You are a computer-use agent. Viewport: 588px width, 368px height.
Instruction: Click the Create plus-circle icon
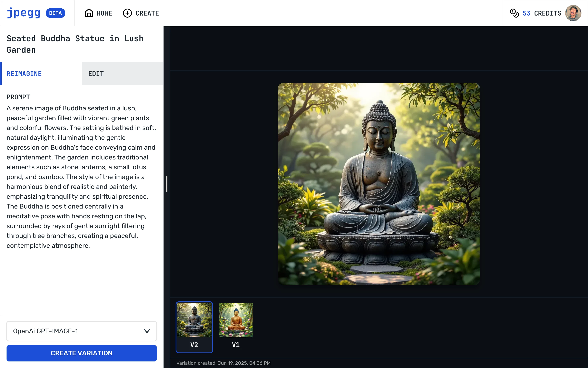[127, 13]
